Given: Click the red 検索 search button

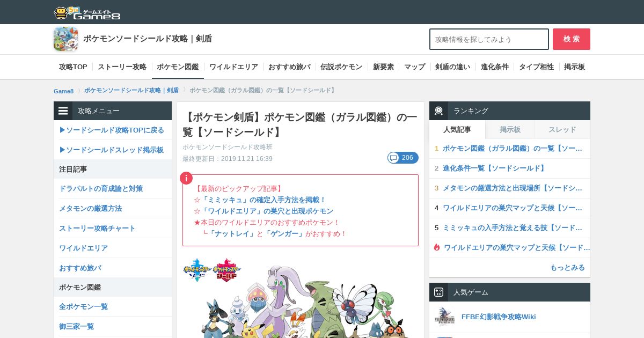Looking at the screenshot, I should point(572,39).
